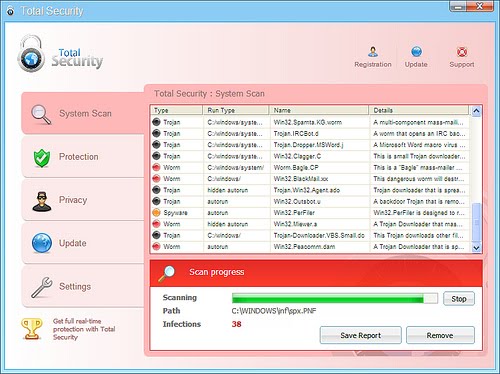
Task: Stop the running scan
Action: coord(459,299)
